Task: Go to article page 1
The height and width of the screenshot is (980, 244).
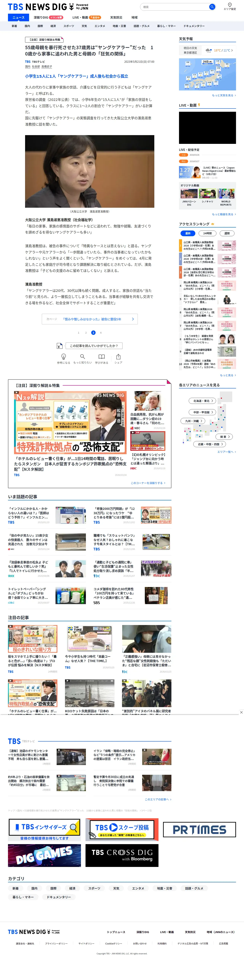Action: [x=79, y=333]
